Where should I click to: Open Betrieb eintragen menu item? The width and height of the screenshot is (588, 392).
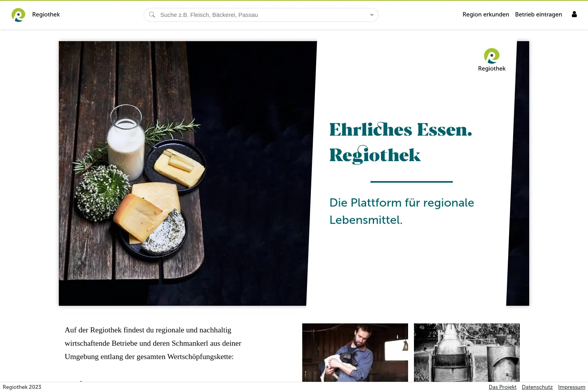pyautogui.click(x=539, y=15)
